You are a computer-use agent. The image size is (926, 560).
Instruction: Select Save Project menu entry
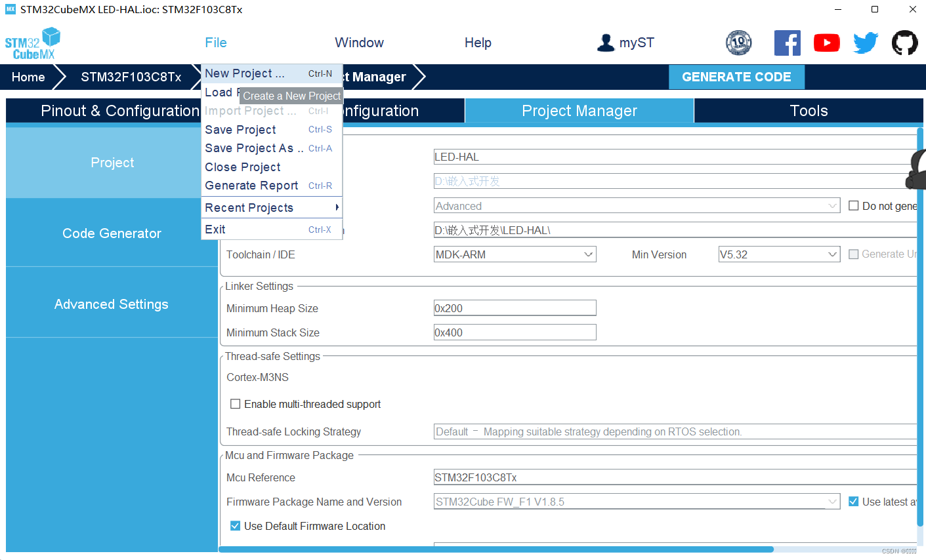tap(272, 130)
